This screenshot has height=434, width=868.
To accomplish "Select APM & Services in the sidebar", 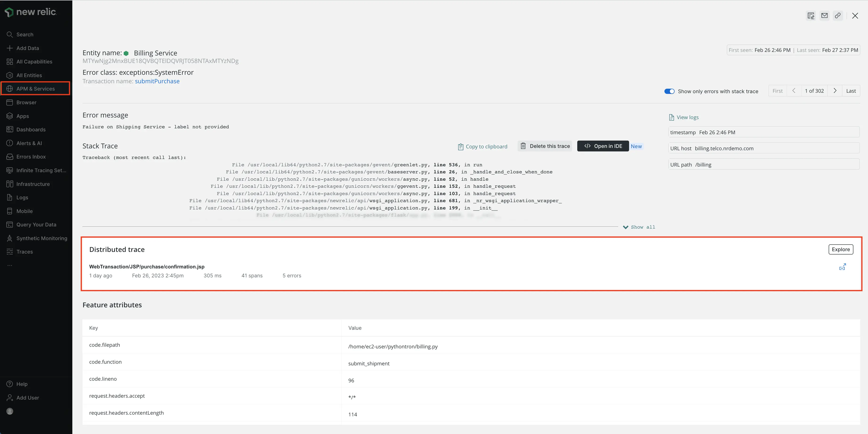I will (x=35, y=89).
